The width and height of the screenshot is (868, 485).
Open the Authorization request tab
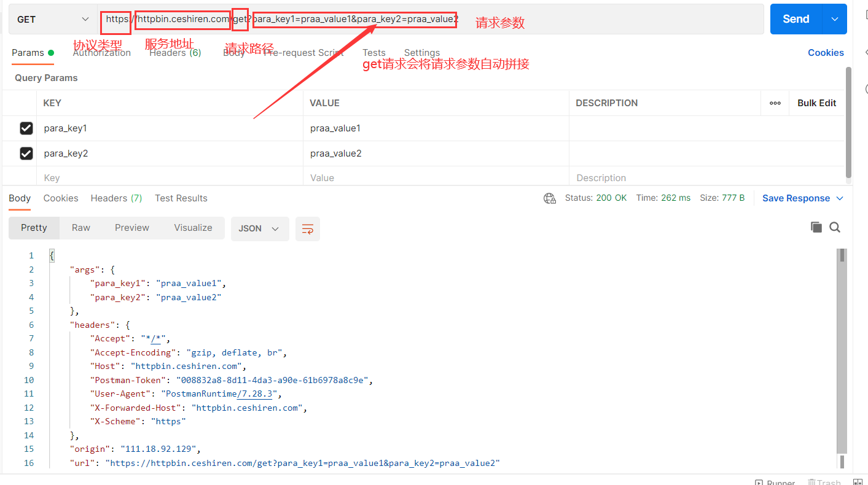(x=102, y=53)
